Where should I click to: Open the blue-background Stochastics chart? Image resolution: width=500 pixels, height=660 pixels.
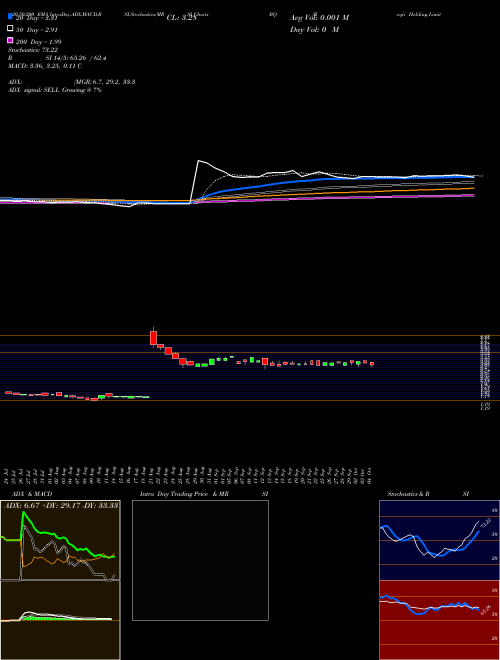(x=439, y=540)
